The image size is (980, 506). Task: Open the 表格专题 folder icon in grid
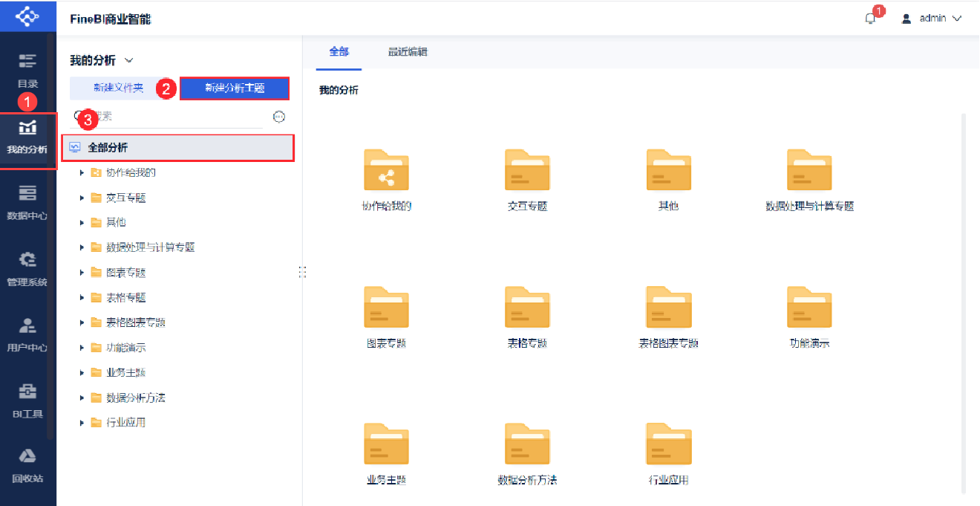click(x=527, y=307)
